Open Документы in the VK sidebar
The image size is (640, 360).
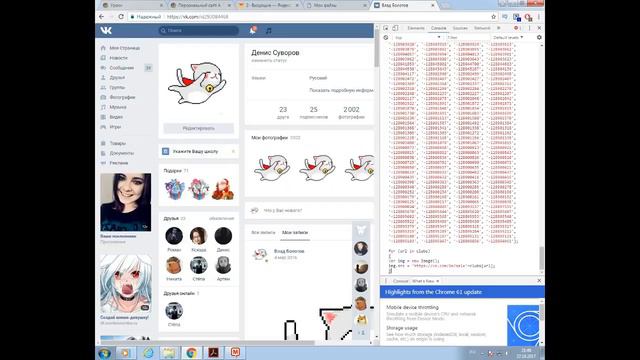coord(122,153)
